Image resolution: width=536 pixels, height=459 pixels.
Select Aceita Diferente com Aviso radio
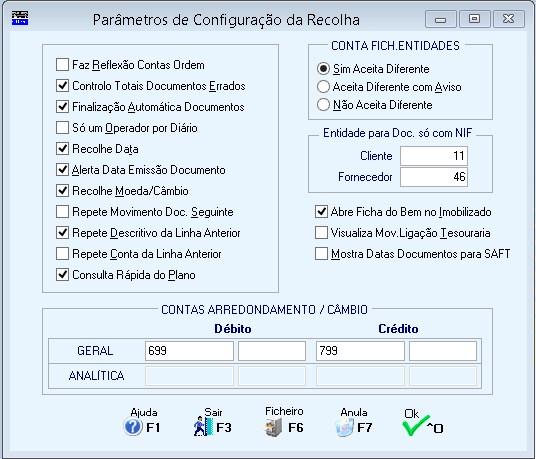point(323,86)
